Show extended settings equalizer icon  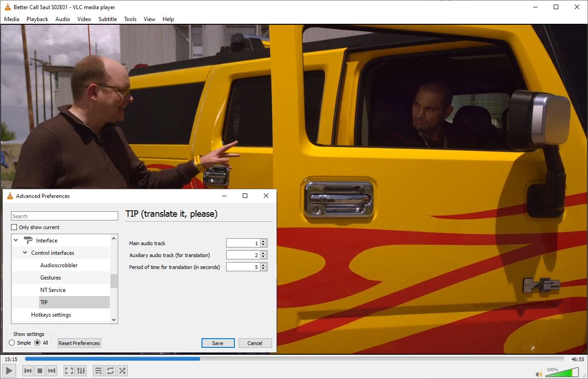tap(81, 371)
